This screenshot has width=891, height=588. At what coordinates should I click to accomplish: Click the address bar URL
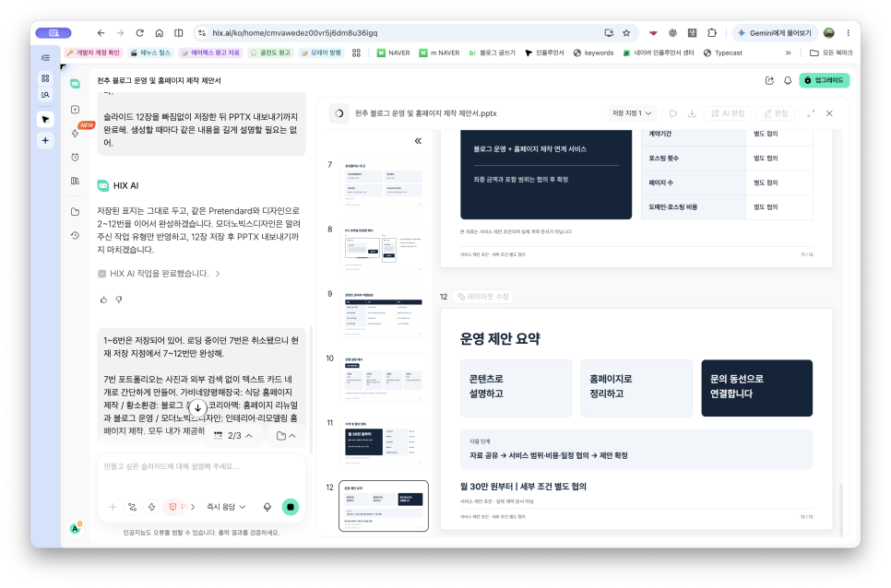[295, 33]
